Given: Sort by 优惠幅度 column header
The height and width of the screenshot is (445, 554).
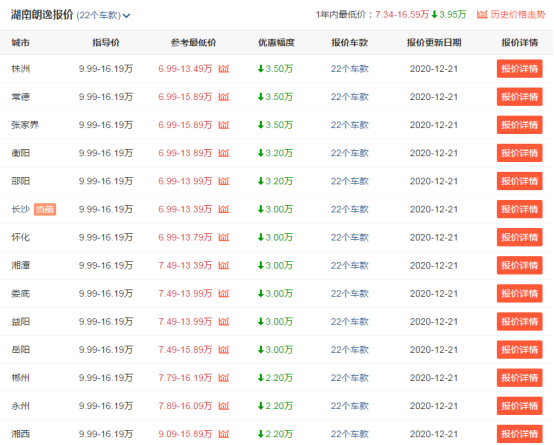Looking at the screenshot, I should tap(276, 43).
